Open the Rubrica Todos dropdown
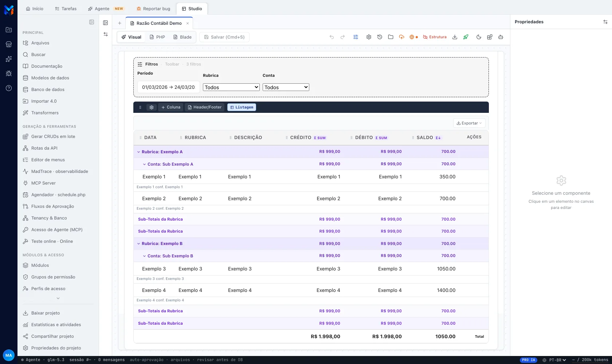The width and height of the screenshot is (612, 364). coord(231,87)
